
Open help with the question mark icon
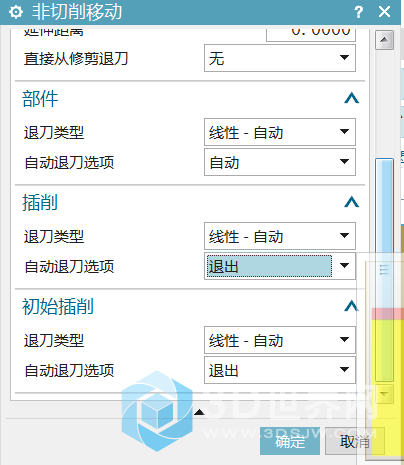coord(359,12)
